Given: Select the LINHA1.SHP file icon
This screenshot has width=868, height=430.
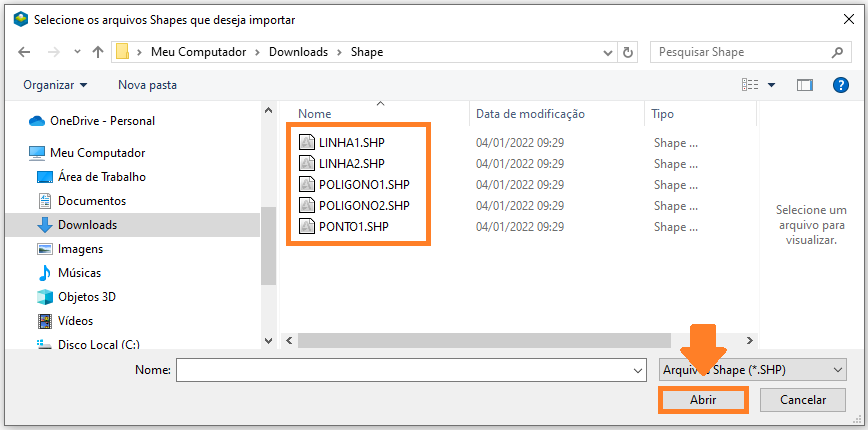Looking at the screenshot, I should [307, 143].
